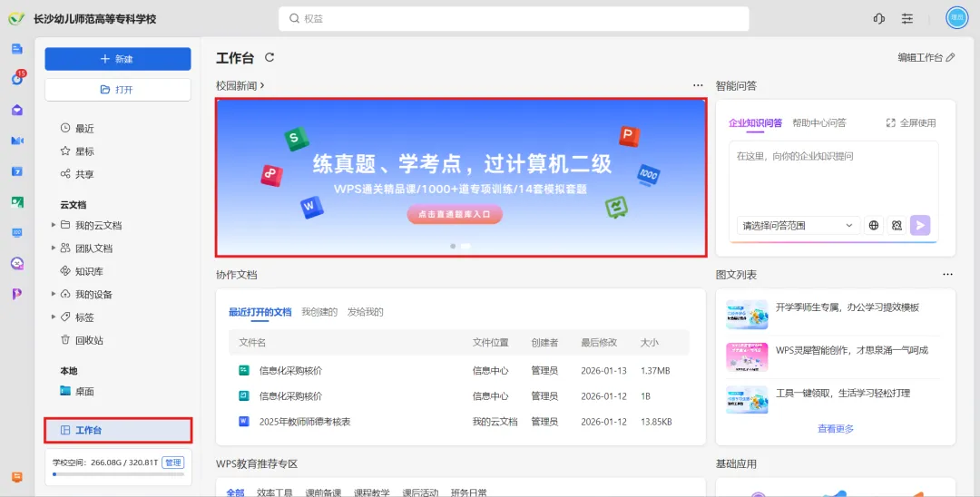
Task: Select 最近打开的文档 tab
Action: click(260, 312)
